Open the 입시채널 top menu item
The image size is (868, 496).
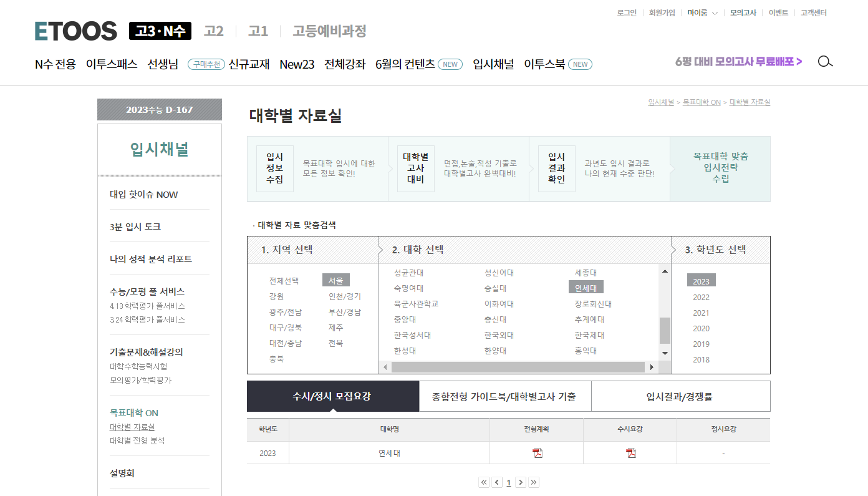pyautogui.click(x=493, y=64)
